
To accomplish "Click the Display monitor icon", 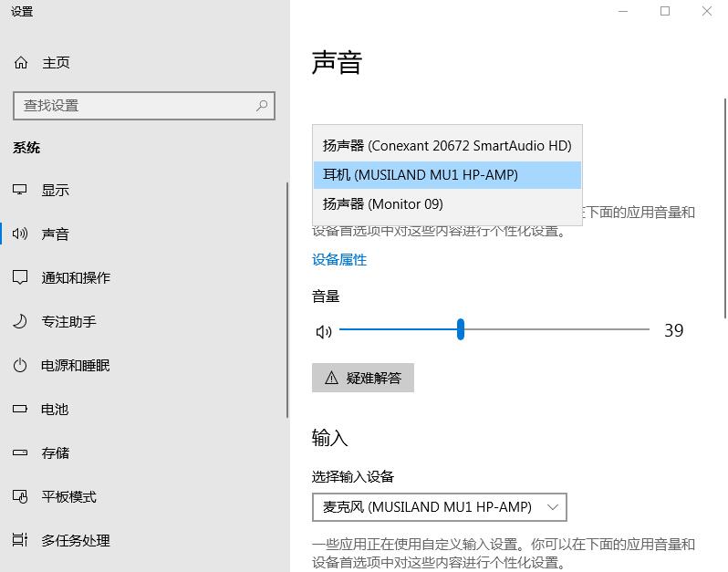I will click(20, 190).
